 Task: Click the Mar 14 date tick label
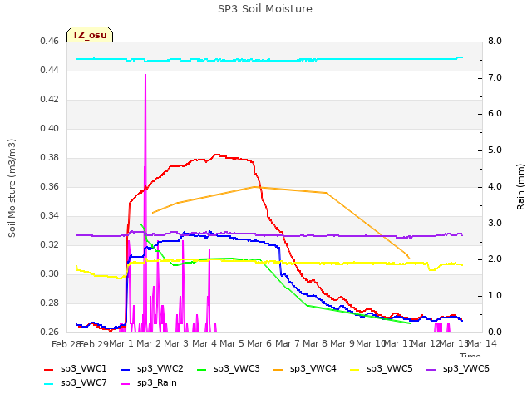482,343
